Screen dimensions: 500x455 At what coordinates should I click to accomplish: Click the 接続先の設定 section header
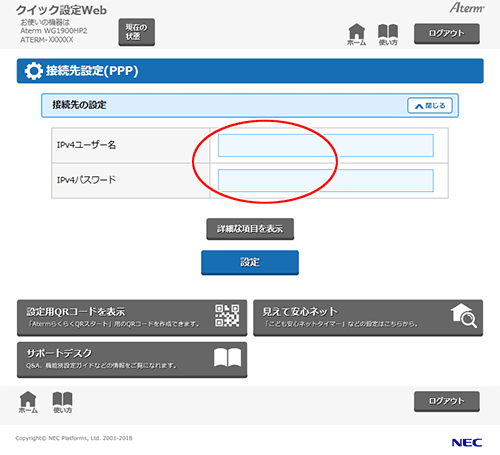[x=250, y=105]
